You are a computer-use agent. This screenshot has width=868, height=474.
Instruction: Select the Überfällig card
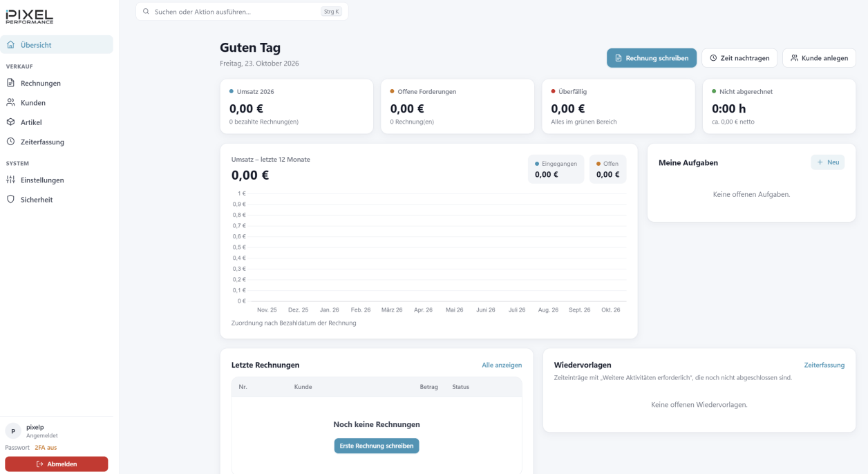(x=619, y=106)
